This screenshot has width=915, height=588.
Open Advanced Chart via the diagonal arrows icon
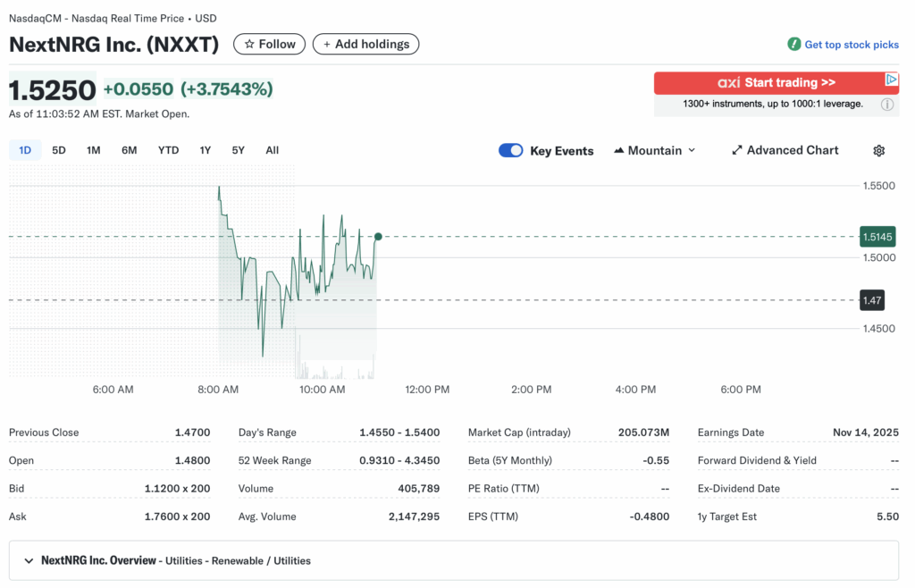[x=736, y=150]
